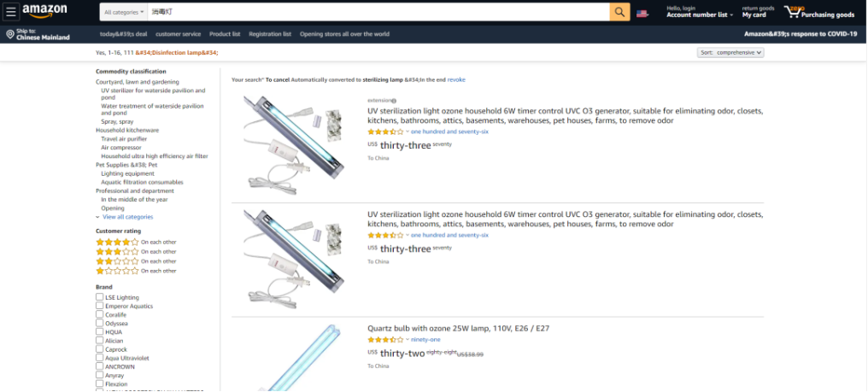Click the US flag language icon
Image resolution: width=868 pixels, height=392 pixels.
point(642,13)
